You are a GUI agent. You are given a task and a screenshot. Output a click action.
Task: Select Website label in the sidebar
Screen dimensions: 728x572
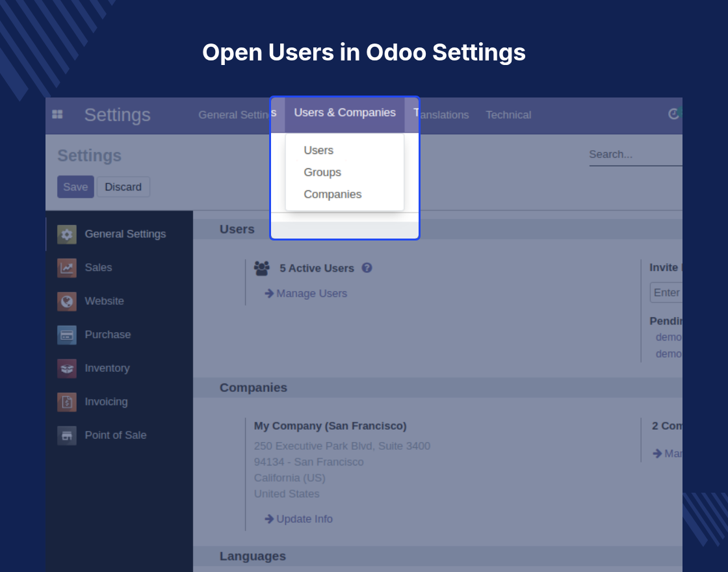[x=105, y=301]
